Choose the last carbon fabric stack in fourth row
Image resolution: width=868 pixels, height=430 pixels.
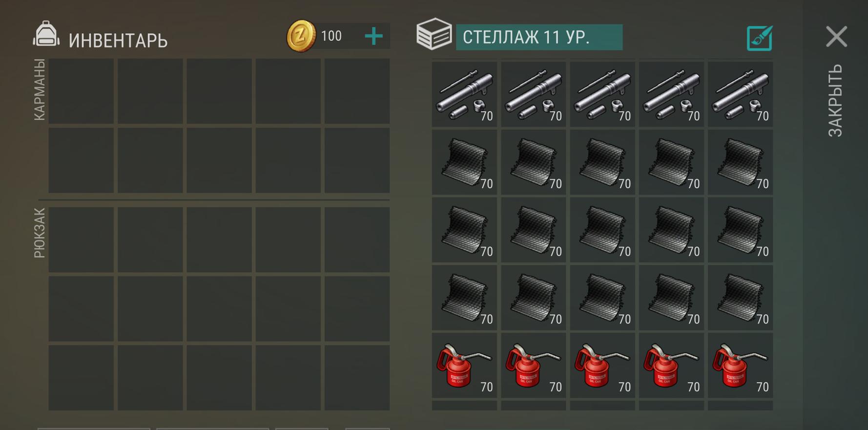tap(740, 298)
